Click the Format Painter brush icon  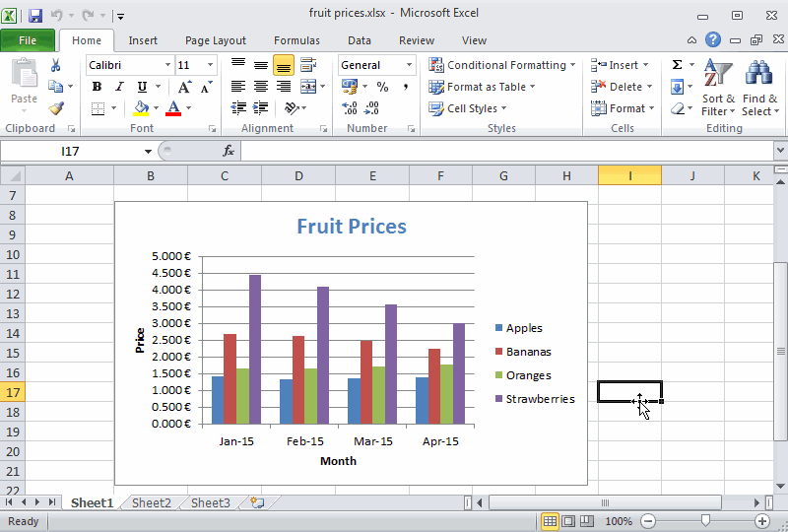coord(56,108)
